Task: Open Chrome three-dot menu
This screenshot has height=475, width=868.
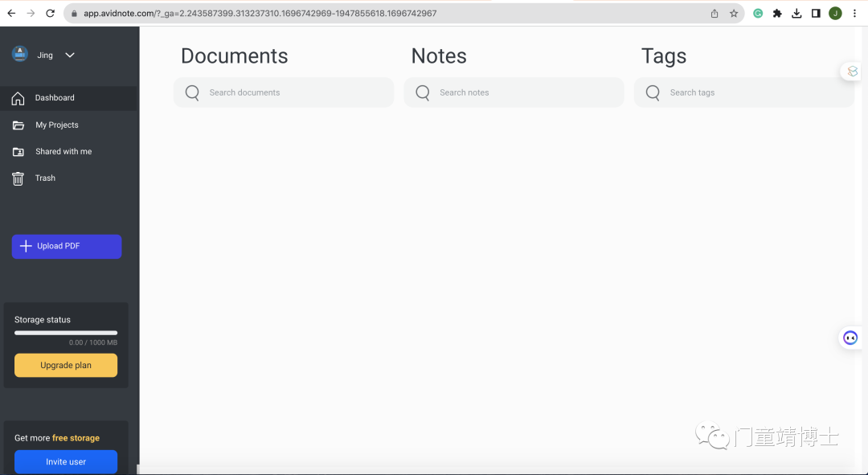Action: click(x=854, y=14)
